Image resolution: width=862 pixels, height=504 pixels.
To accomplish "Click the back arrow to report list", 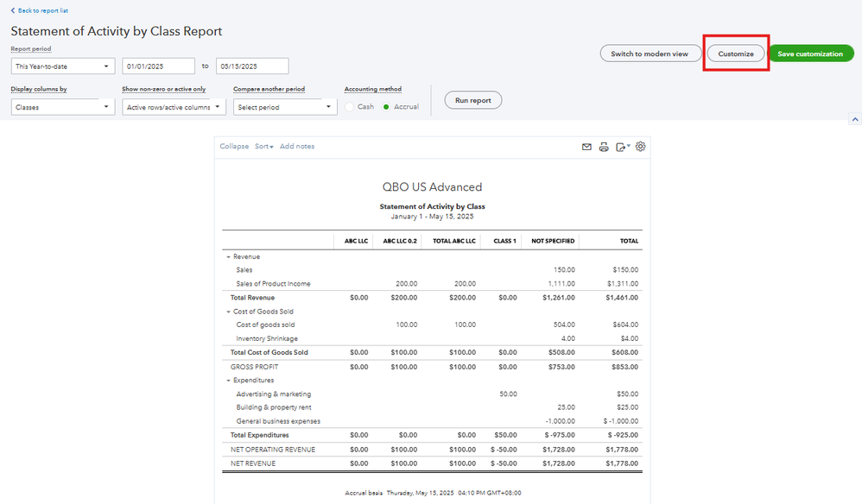I will [x=13, y=10].
